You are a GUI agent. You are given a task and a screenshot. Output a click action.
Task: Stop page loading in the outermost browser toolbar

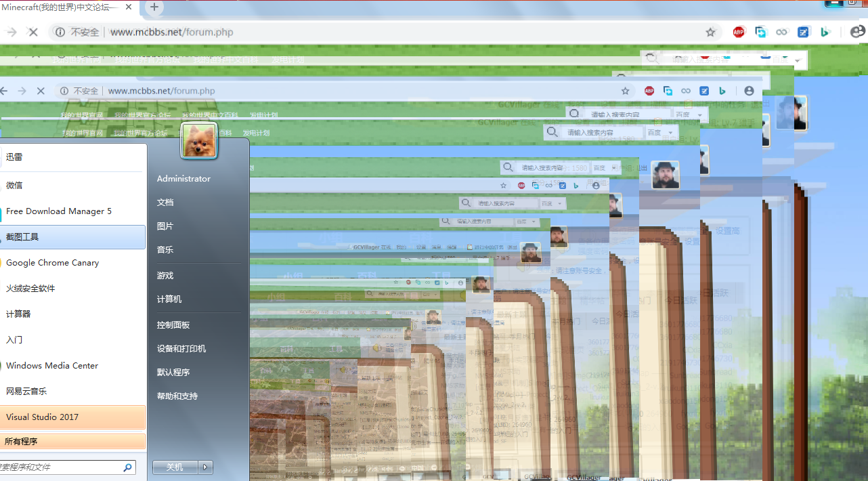[x=32, y=32]
